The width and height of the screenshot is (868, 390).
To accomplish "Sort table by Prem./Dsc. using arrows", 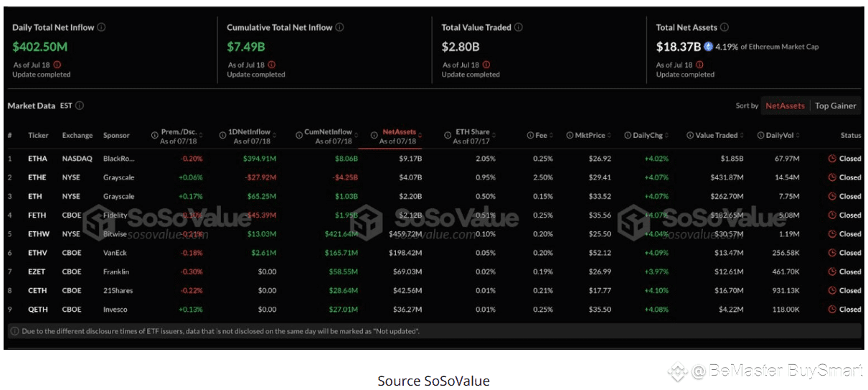I will (201, 135).
